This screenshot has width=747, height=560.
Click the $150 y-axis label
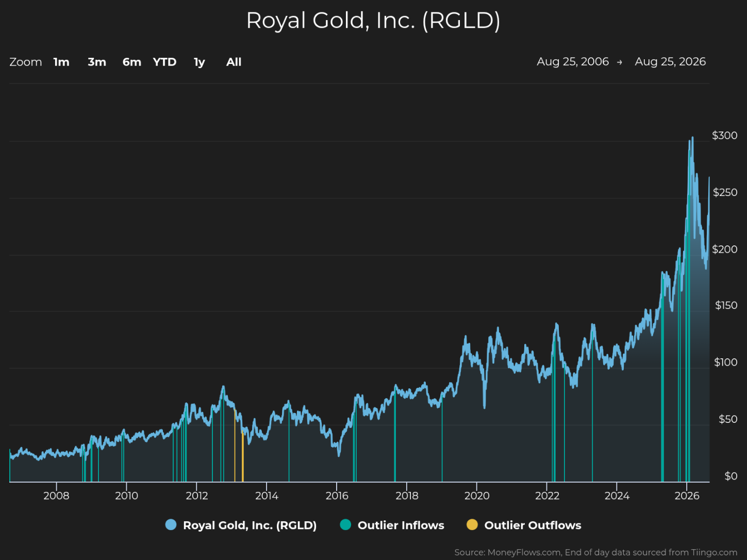coord(726,305)
